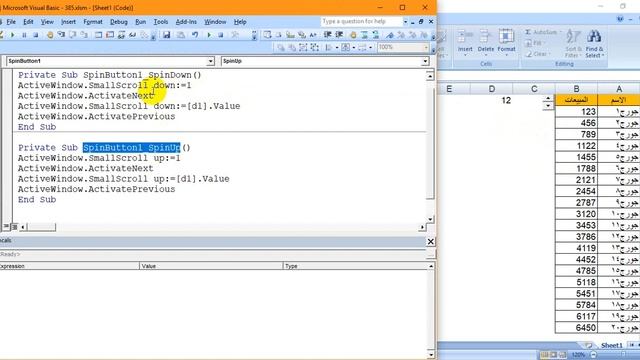Screen dimensions: 640x360
Task: Click the List Properties/Methods icon
Action: coord(267,35)
